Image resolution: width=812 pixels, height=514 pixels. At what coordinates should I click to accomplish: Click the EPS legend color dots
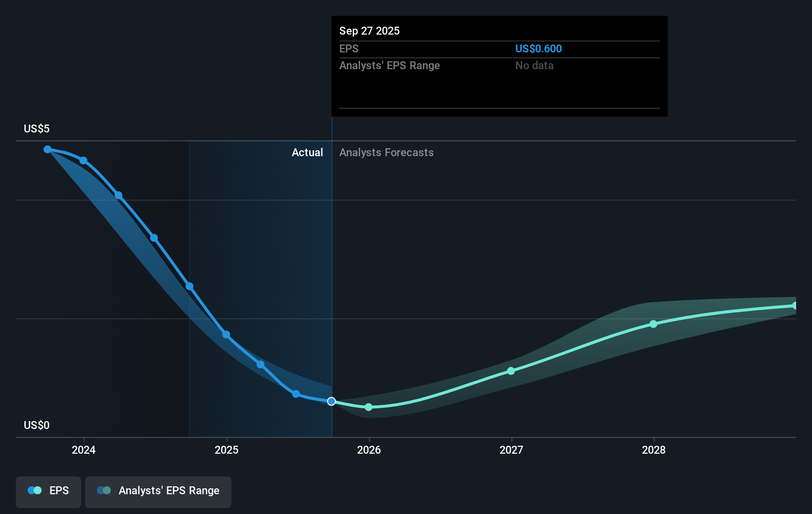click(35, 490)
